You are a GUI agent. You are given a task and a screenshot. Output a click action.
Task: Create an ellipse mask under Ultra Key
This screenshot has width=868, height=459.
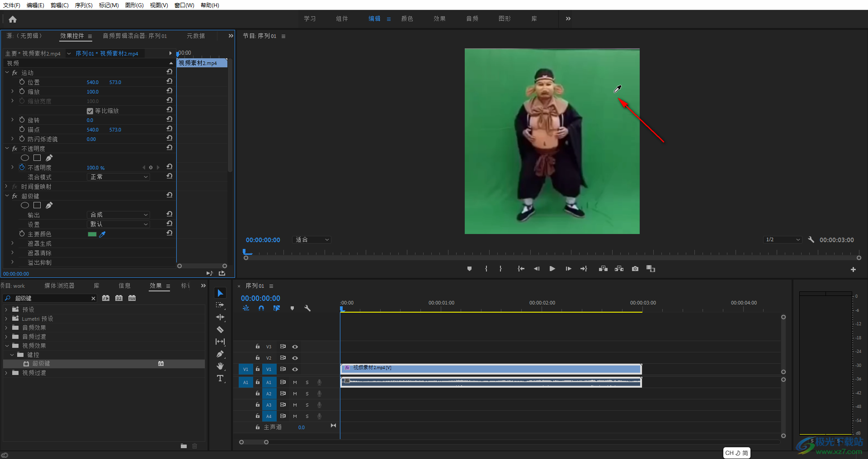(25, 205)
